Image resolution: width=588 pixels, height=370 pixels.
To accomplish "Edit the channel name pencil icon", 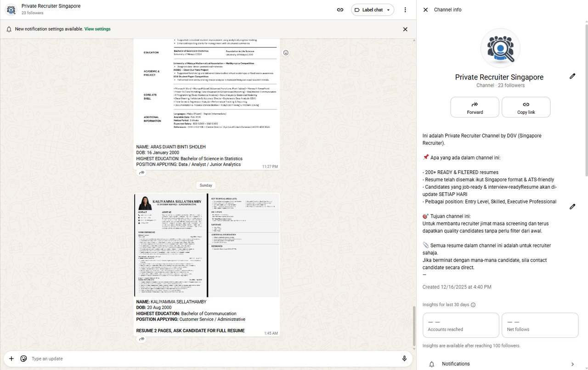I will (x=572, y=76).
